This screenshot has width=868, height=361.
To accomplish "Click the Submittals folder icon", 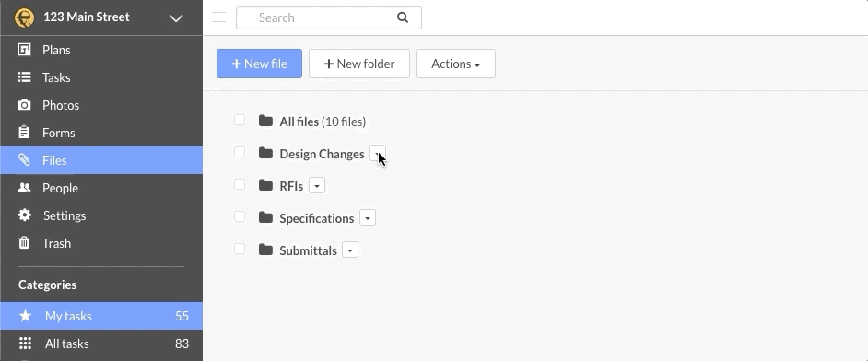I will pos(265,250).
